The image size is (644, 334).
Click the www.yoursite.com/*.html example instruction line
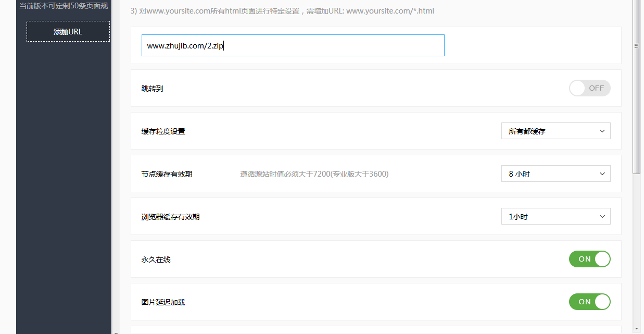282,10
